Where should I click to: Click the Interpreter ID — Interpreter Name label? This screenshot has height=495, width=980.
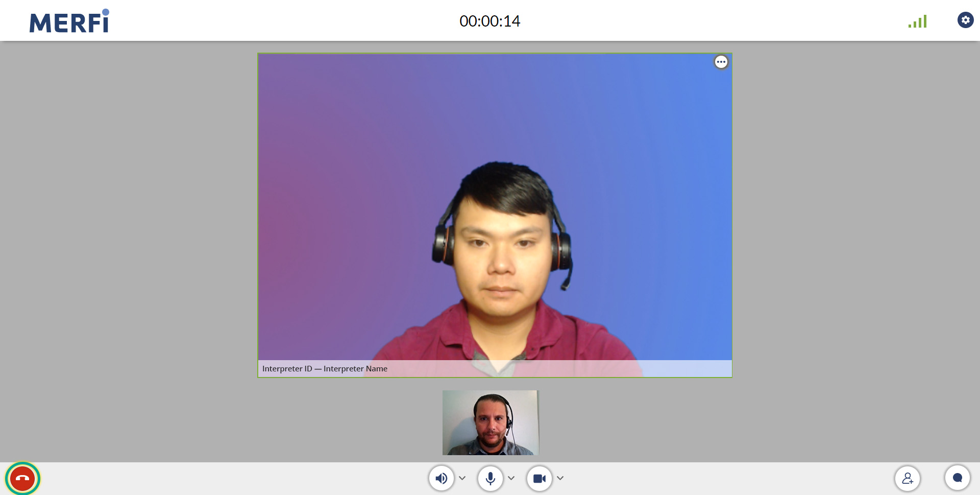coord(325,369)
